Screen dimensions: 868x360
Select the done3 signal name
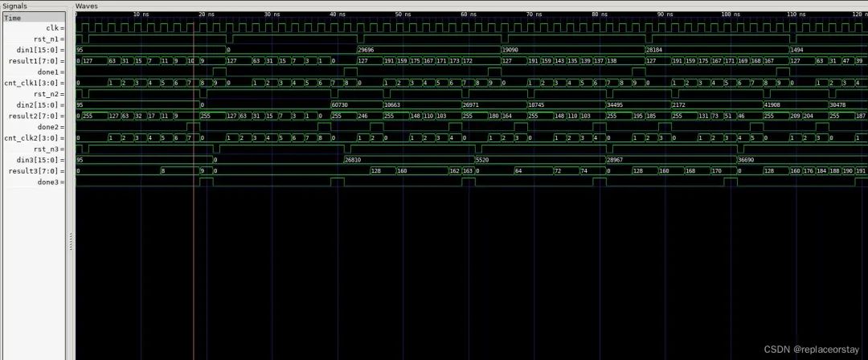(51, 182)
